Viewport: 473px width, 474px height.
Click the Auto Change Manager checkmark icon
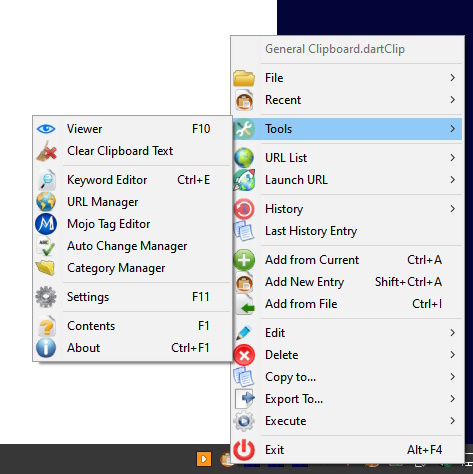46,246
